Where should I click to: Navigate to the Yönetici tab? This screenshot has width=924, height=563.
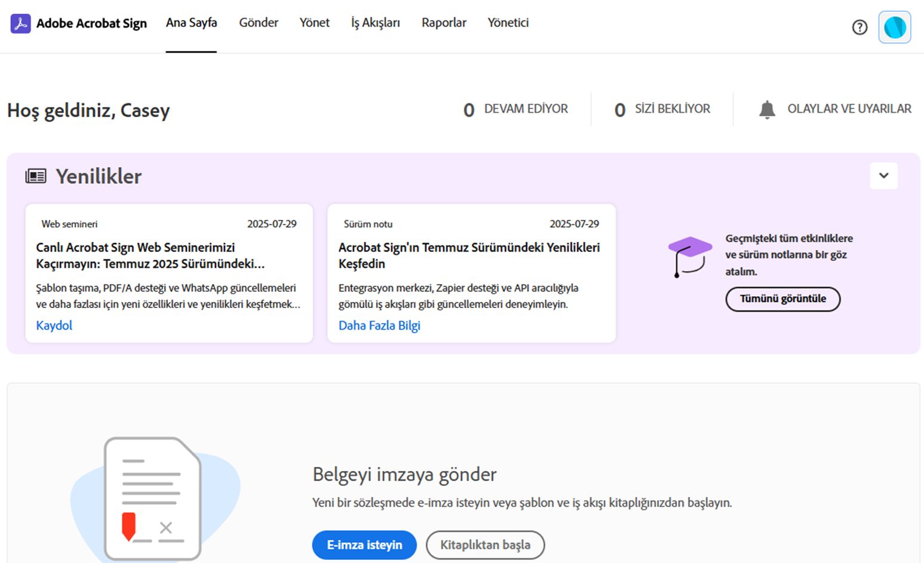click(508, 23)
